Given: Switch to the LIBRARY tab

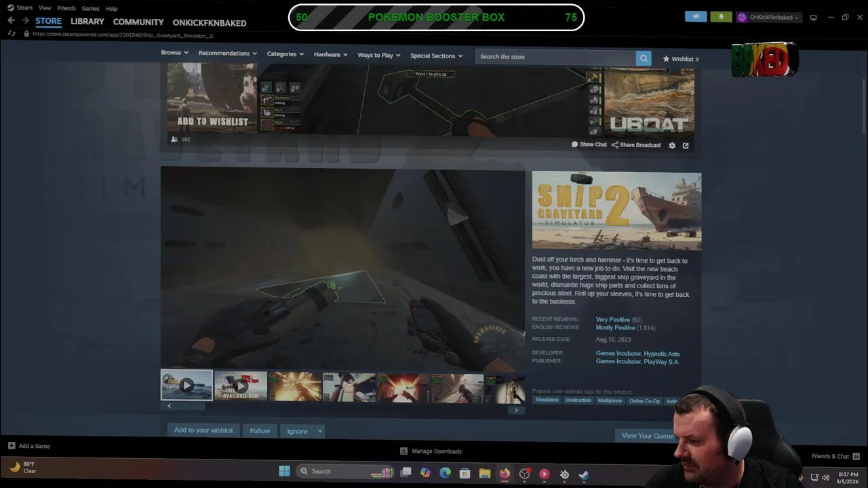Looking at the screenshot, I should click(x=87, y=22).
